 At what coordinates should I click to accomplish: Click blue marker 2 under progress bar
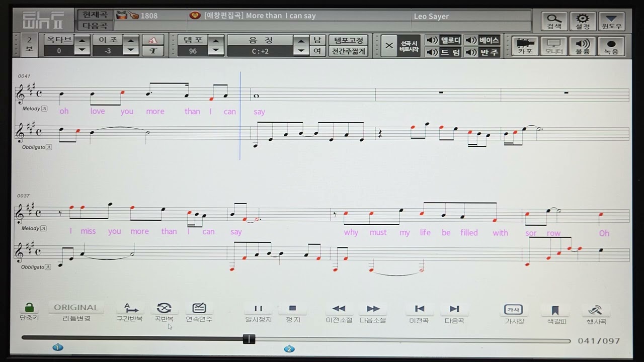pos(289,349)
